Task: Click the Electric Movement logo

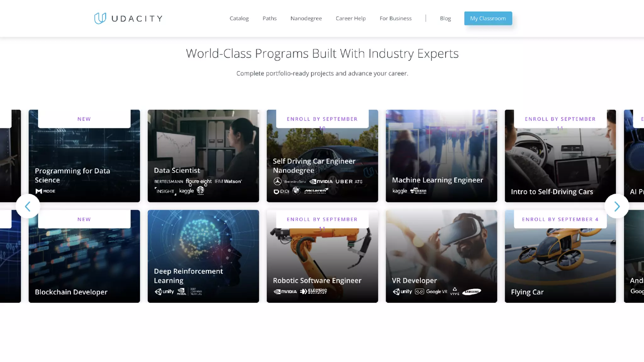Action: pos(314,291)
